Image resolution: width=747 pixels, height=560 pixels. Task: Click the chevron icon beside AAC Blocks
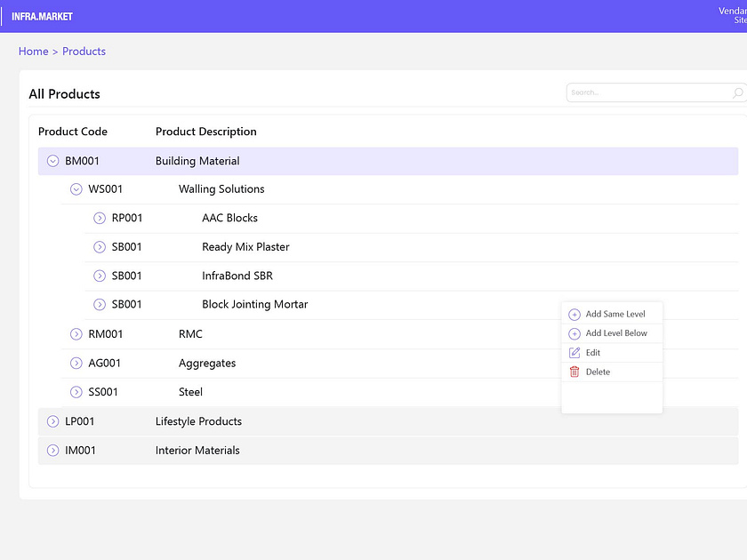[x=99, y=218]
